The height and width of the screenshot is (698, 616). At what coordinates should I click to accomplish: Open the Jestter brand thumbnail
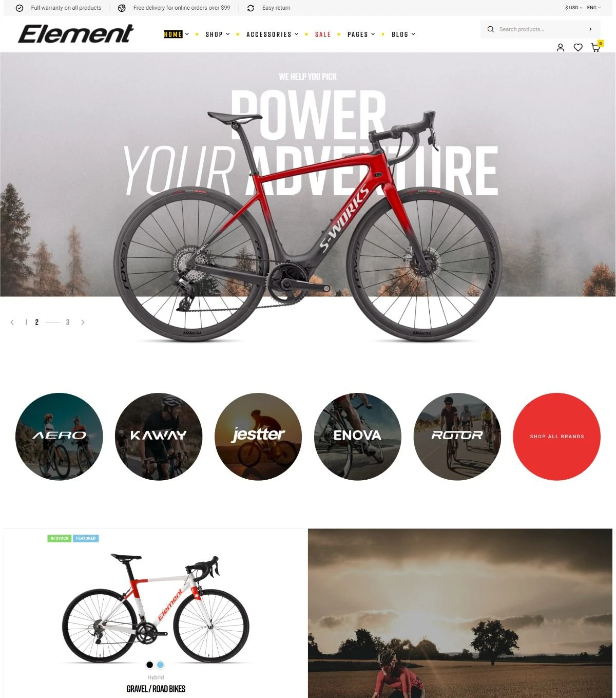258,437
